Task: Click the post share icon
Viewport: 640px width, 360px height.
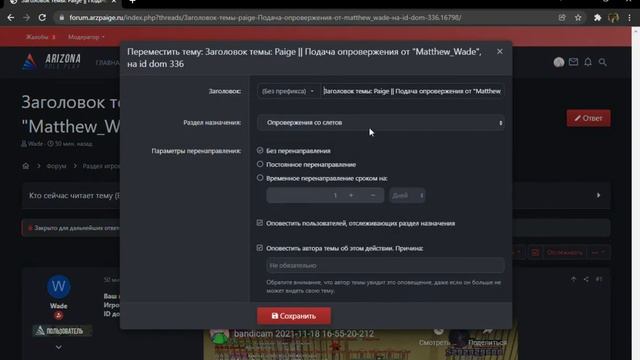Action: point(586,279)
